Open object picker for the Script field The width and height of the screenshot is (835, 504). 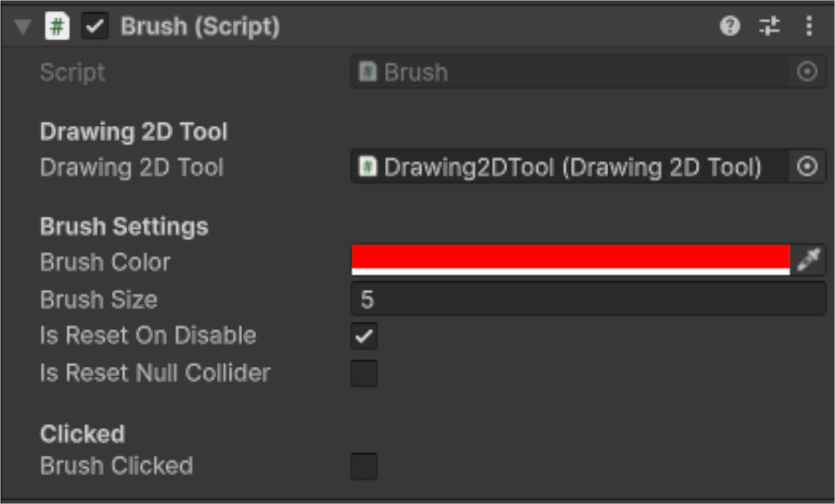click(x=807, y=72)
